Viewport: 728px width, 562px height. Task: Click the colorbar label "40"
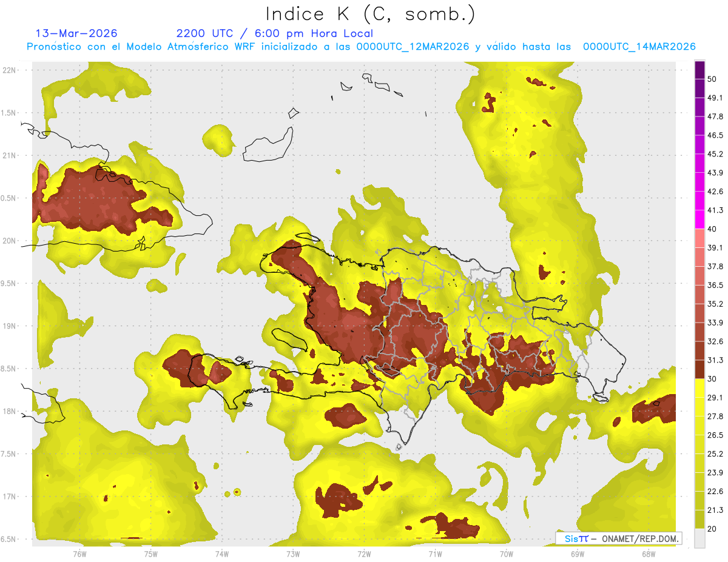point(713,229)
